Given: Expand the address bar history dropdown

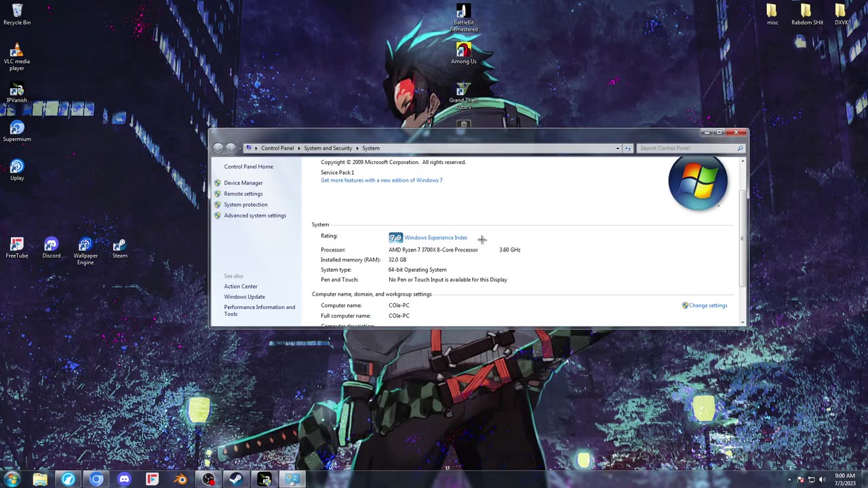Looking at the screenshot, I should click(617, 148).
